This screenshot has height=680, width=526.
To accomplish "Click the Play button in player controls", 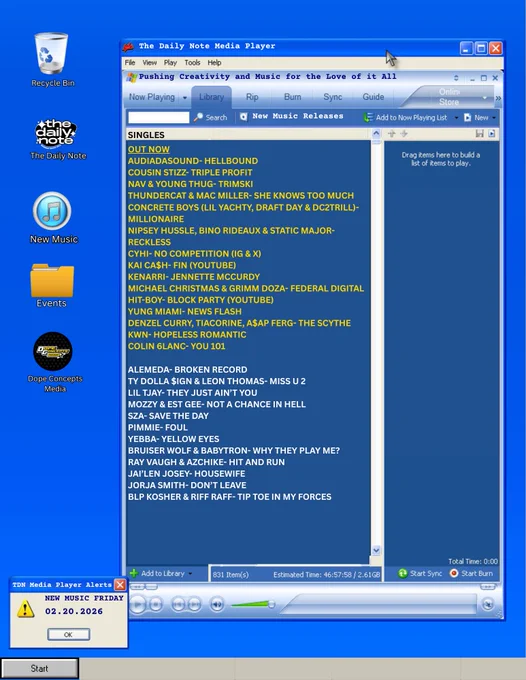I will click(x=137, y=604).
